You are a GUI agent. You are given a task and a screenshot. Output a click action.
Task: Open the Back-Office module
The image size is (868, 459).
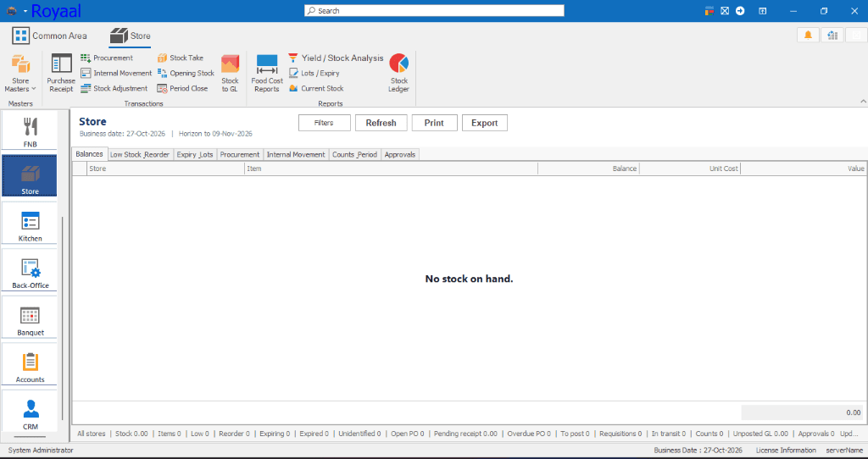30,271
